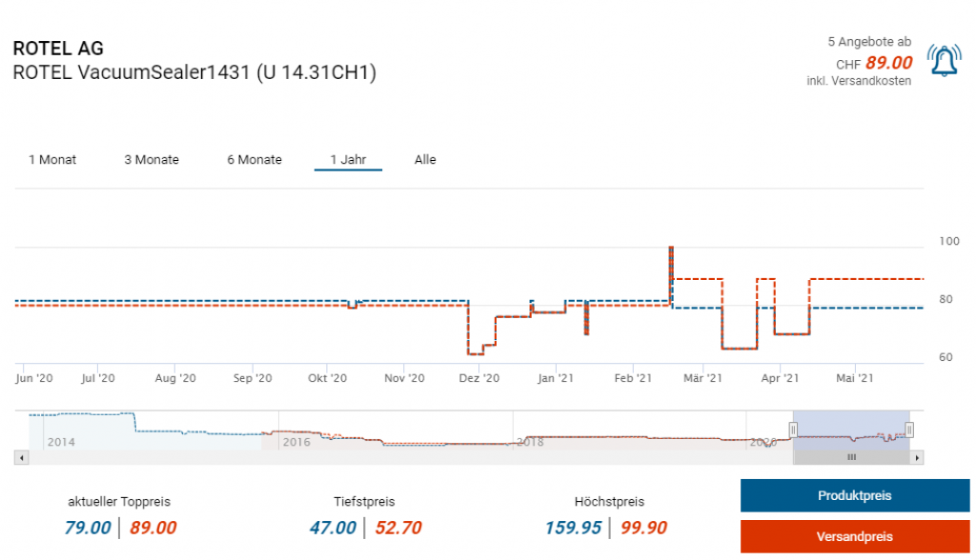Click 2016 in the navigator timeline
Viewport: 976px width, 560px height.
click(295, 442)
